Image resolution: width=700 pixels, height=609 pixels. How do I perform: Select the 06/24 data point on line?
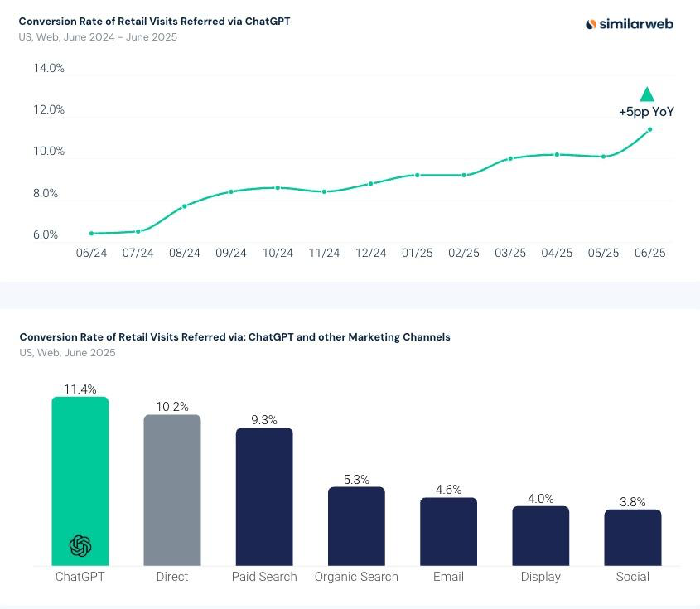tap(91, 234)
